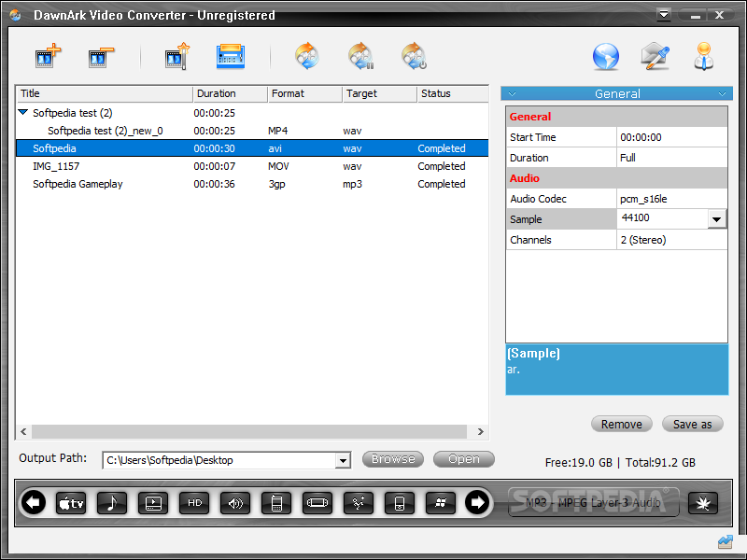Select the IMG_1157 file row
747x560 pixels.
tap(252, 166)
